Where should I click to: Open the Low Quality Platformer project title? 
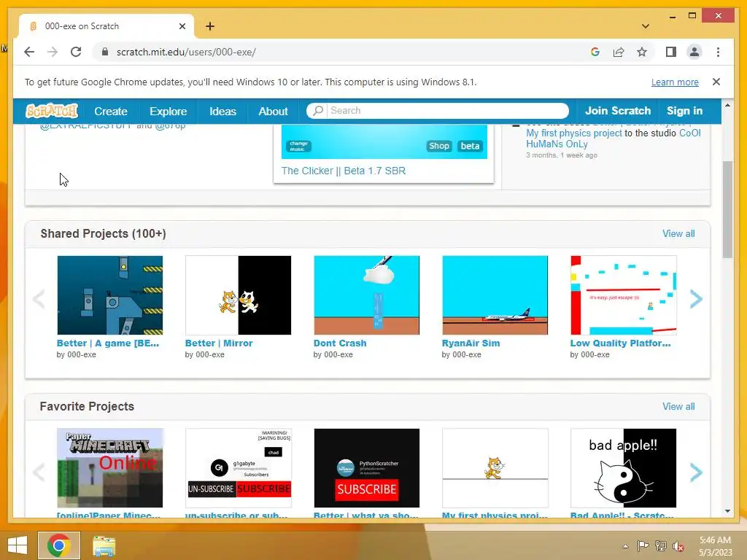pyautogui.click(x=620, y=343)
